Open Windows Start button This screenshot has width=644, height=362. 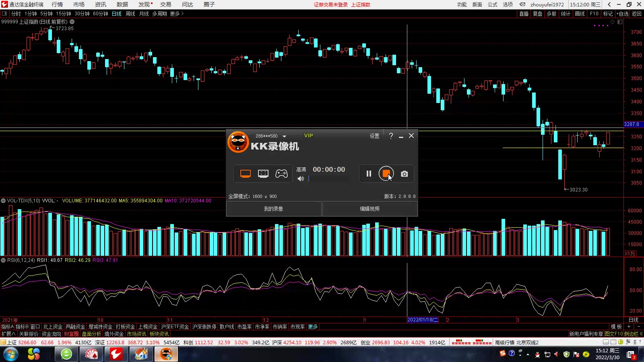pos(11,354)
